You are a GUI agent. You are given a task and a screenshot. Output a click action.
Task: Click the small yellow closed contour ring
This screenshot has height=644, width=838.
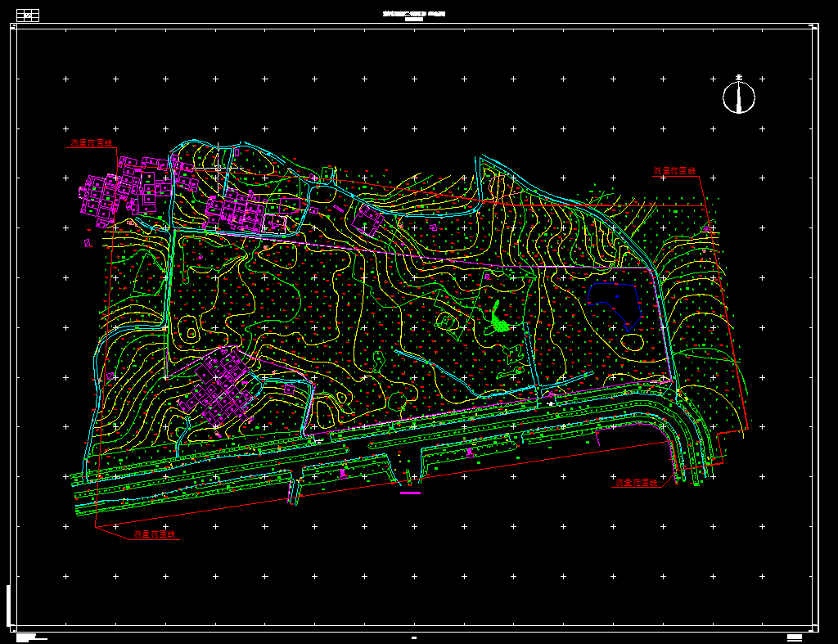coord(191,333)
